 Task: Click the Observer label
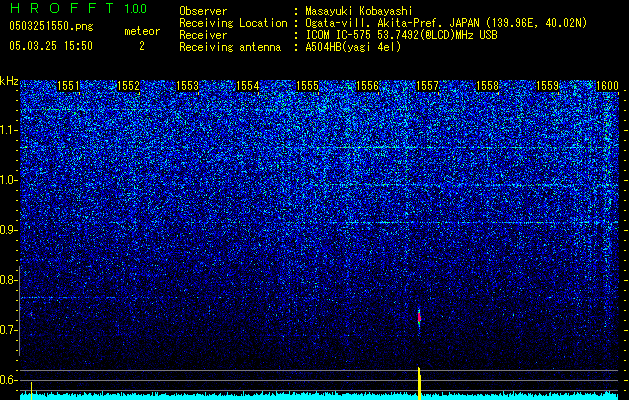click(x=203, y=11)
